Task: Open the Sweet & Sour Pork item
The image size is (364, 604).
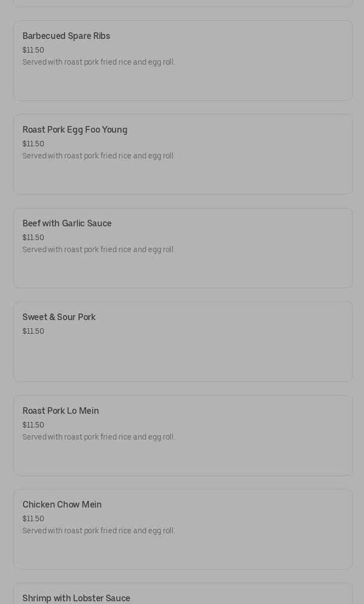Action: (x=59, y=317)
